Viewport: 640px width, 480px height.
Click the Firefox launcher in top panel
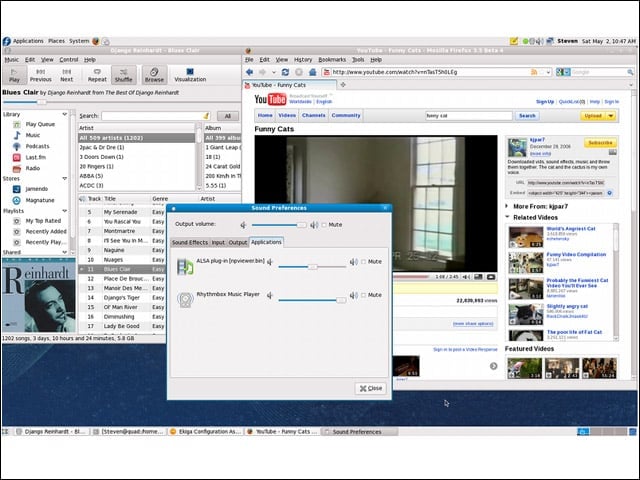pyautogui.click(x=96, y=41)
